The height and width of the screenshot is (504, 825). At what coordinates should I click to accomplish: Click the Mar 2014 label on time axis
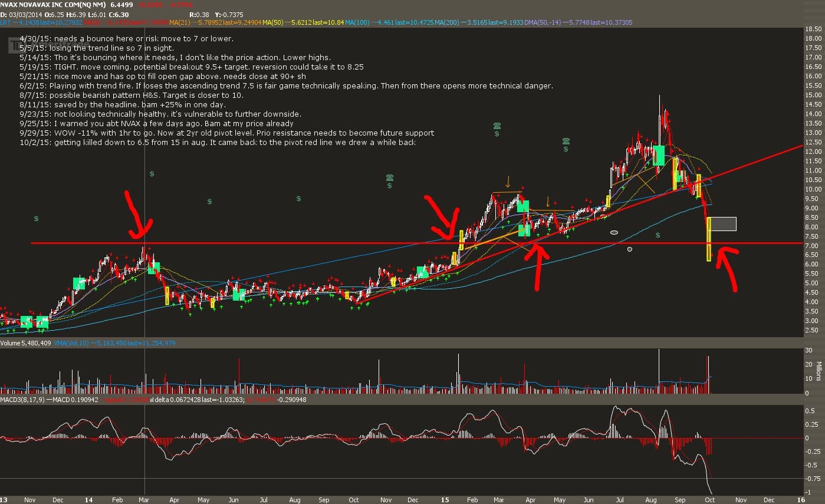[x=144, y=499]
